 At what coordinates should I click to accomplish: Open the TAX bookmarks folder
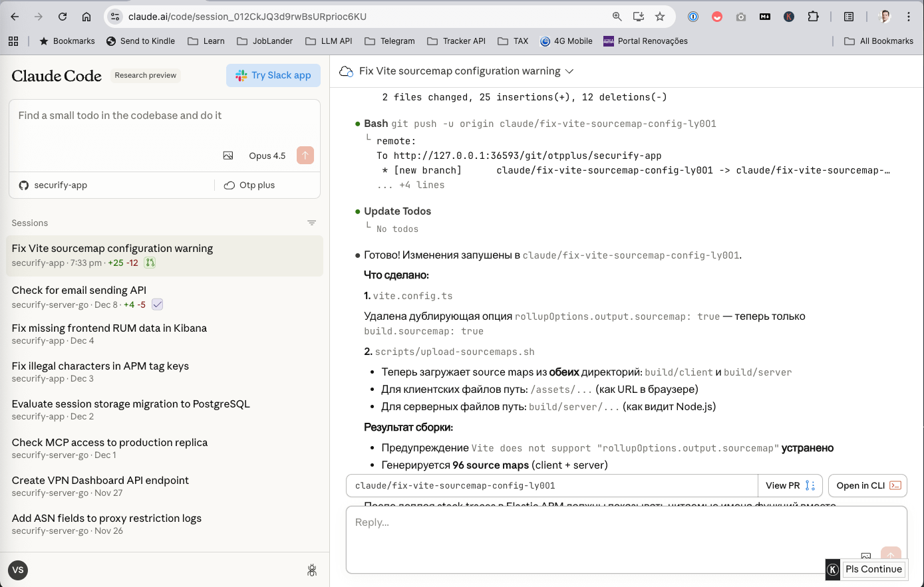point(513,41)
